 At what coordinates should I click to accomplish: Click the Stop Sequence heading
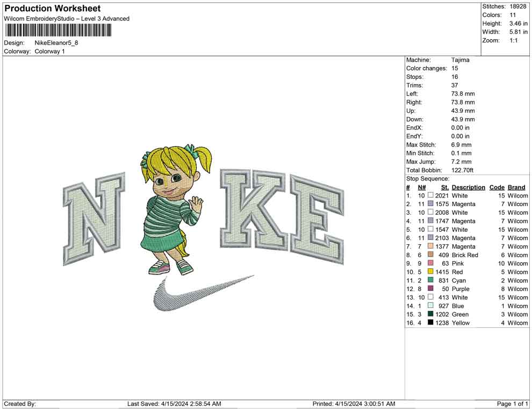point(428,179)
